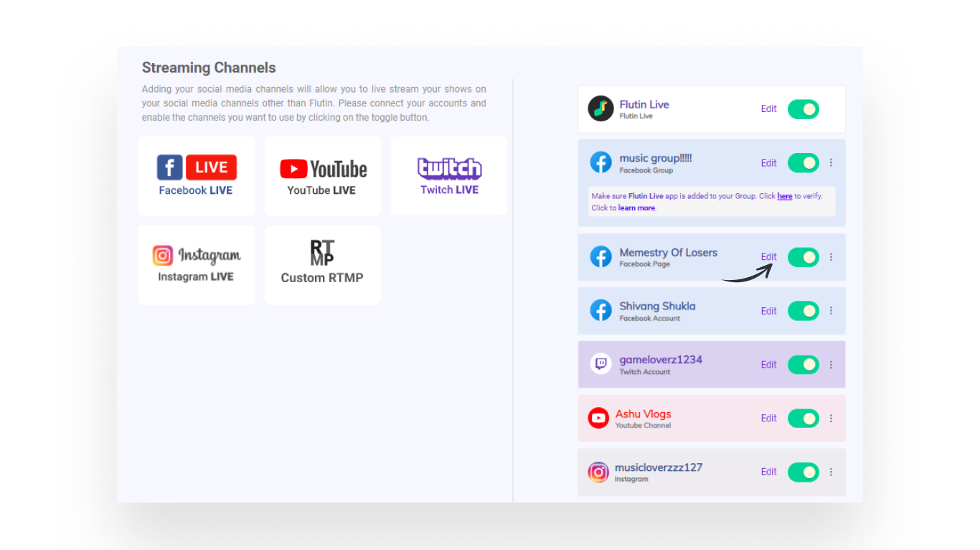Open options menu for musicloverzzz127

(831, 472)
